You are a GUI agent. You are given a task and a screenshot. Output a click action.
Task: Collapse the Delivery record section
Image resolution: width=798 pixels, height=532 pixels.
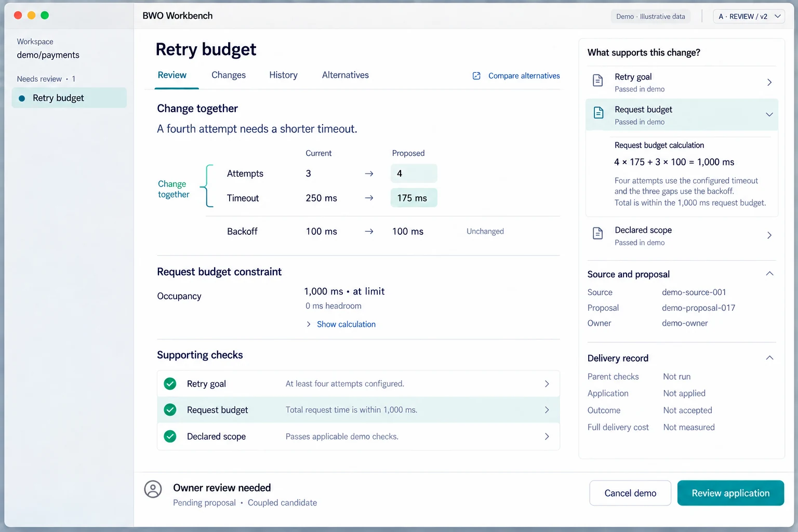point(769,358)
